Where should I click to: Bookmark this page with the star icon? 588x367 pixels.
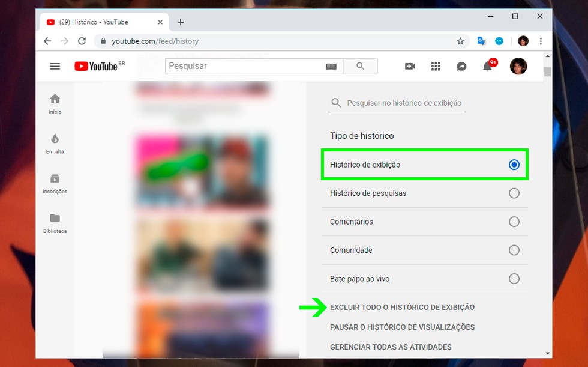tap(461, 41)
